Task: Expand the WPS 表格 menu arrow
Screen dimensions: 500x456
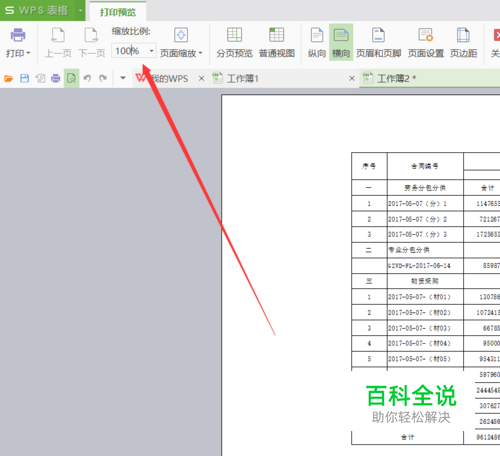Action: (x=80, y=10)
